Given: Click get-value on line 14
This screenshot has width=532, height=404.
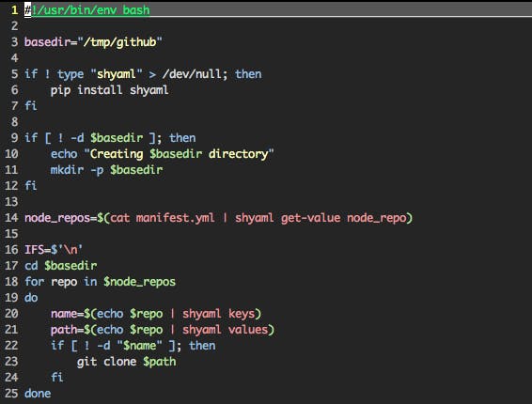Looking at the screenshot, I should 310,218.
